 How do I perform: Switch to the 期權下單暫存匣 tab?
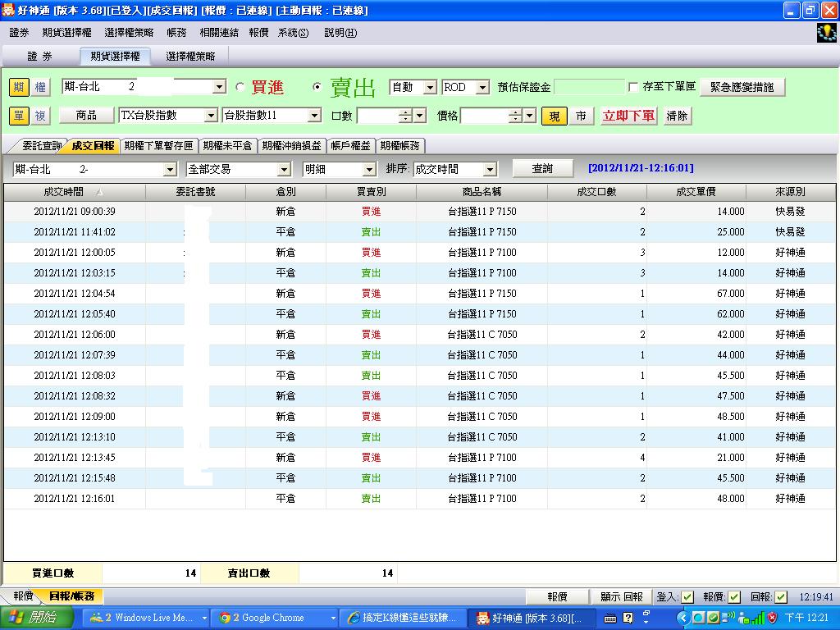pos(158,146)
